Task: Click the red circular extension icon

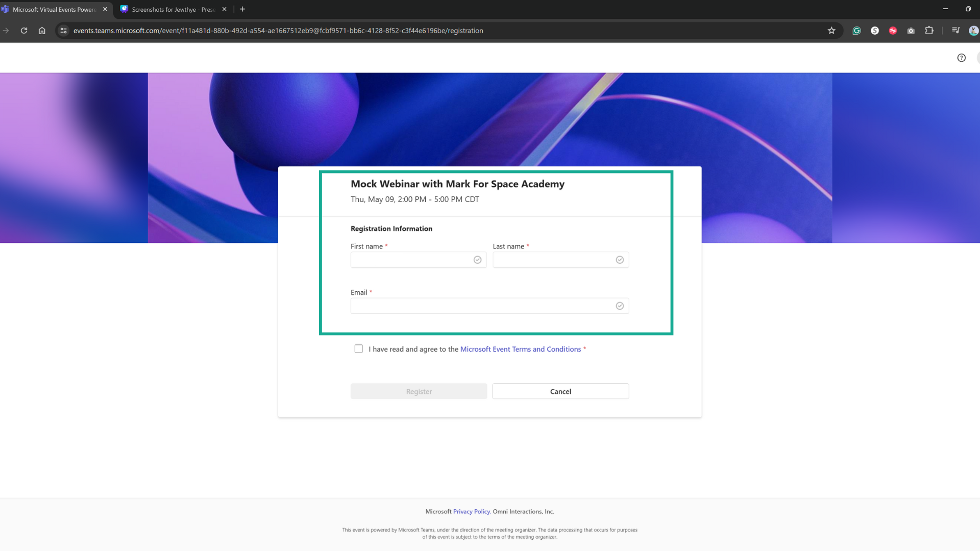Action: [x=893, y=31]
